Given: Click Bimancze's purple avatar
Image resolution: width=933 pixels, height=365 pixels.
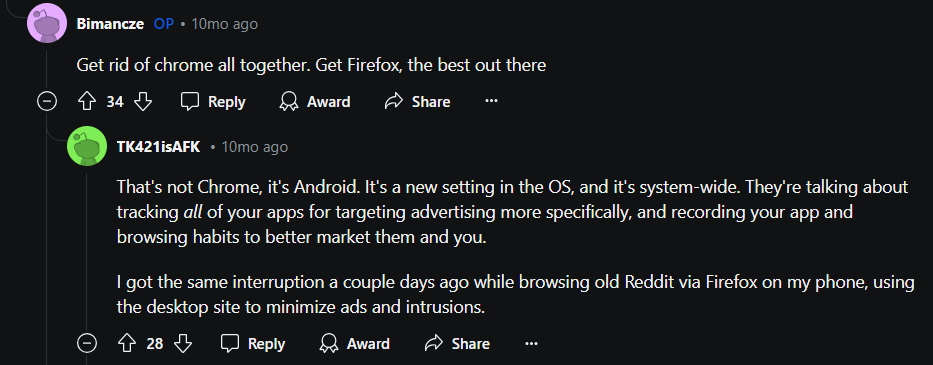Looking at the screenshot, I should coord(47,23).
